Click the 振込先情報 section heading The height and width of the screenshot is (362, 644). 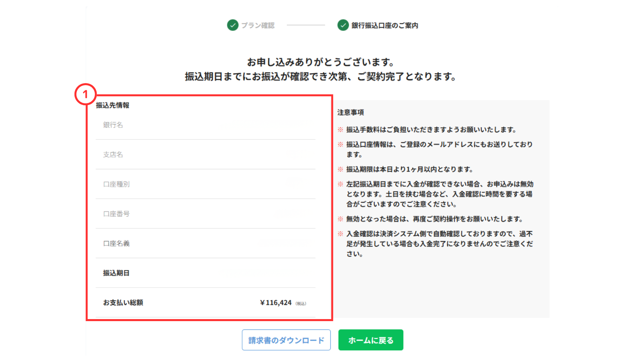112,105
